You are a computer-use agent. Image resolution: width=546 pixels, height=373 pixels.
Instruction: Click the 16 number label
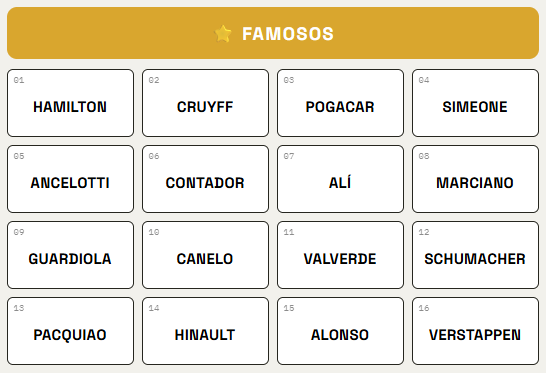(424, 308)
